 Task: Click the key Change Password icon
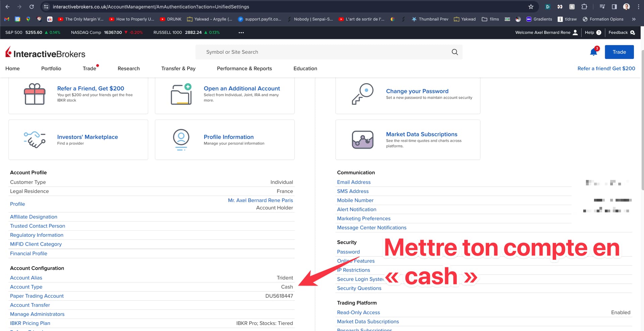(x=363, y=94)
